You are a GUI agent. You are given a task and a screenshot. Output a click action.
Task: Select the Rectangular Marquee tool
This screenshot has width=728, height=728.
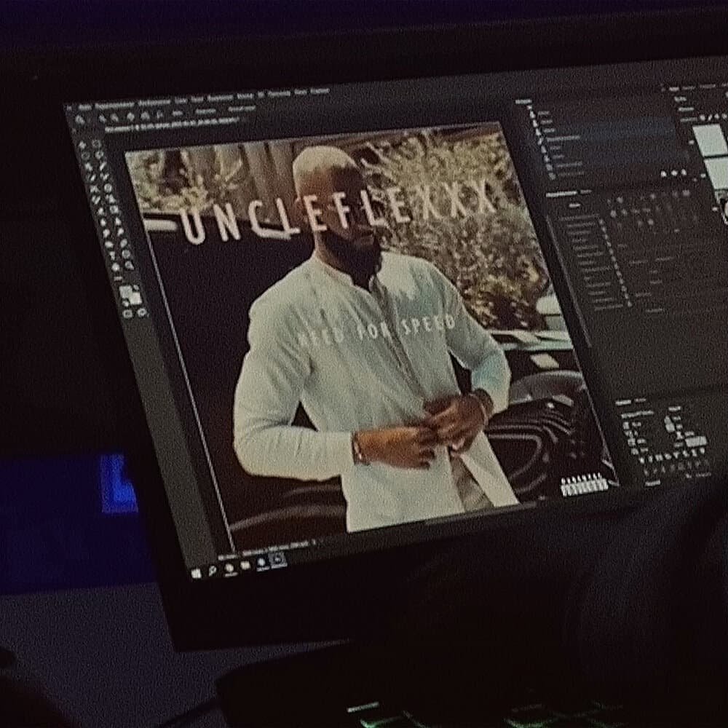tap(84, 155)
